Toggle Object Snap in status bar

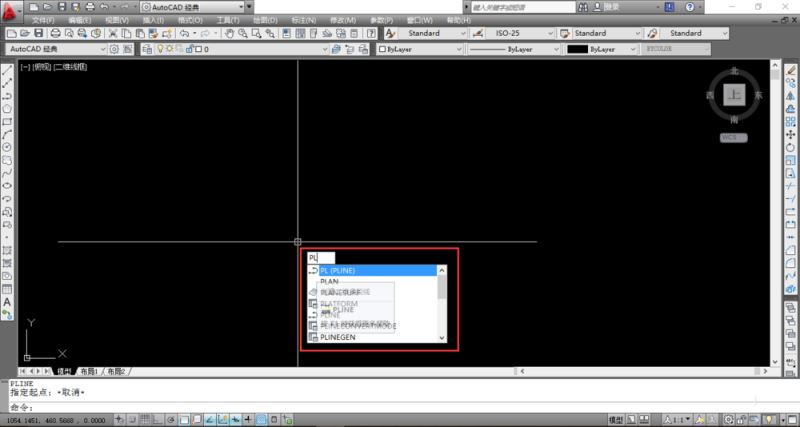[x=184, y=420]
